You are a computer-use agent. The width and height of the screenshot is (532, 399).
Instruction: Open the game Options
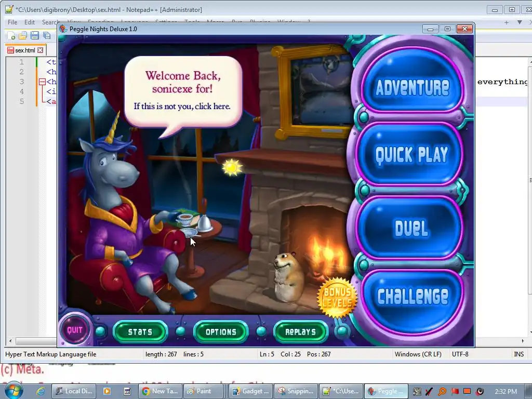pyautogui.click(x=220, y=331)
